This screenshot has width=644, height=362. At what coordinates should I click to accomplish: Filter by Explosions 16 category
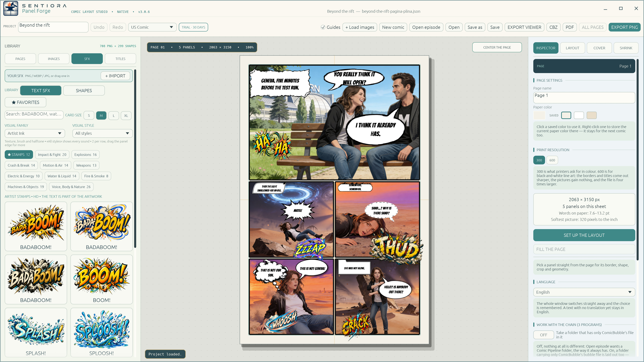[x=86, y=155]
